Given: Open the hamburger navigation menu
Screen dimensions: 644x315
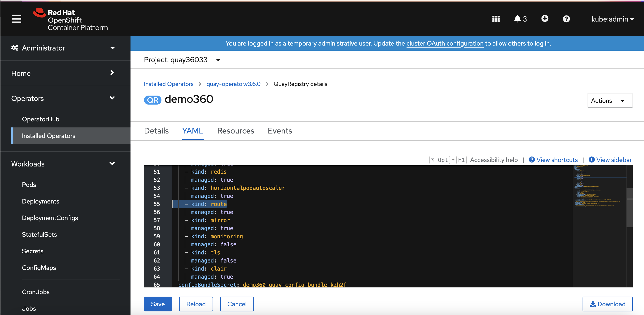Looking at the screenshot, I should (17, 19).
